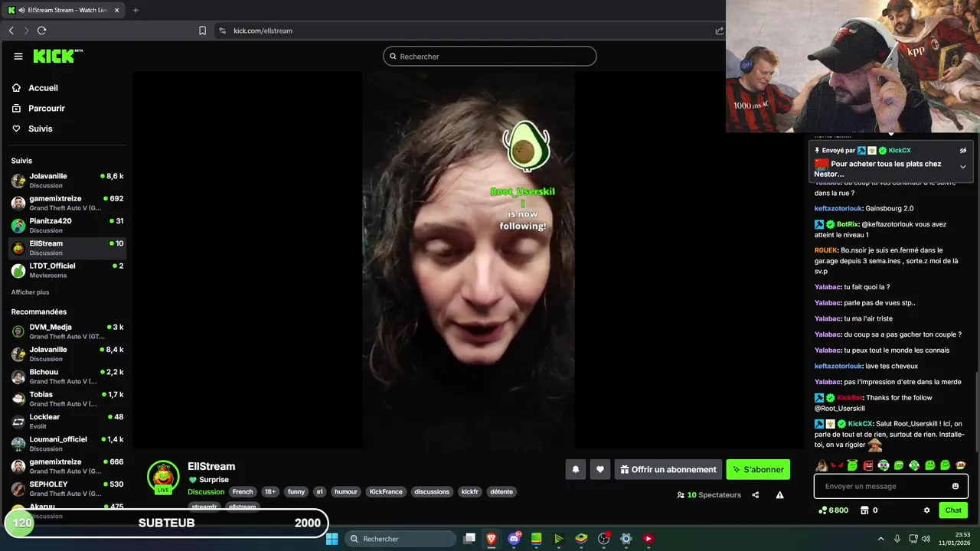
Task: Click the 10 Spectateurs viewer count
Action: coord(709,495)
